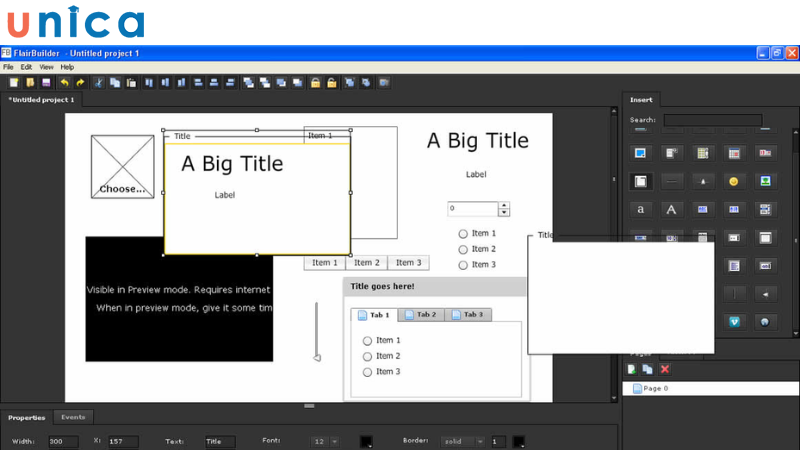The height and width of the screenshot is (450, 800).
Task: Switch to the Events tab
Action: click(73, 417)
